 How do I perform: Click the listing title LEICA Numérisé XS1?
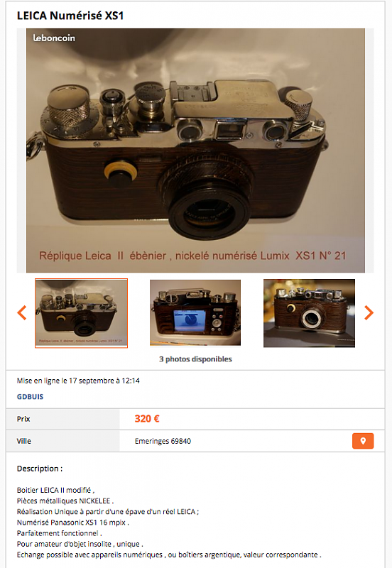pyautogui.click(x=70, y=16)
